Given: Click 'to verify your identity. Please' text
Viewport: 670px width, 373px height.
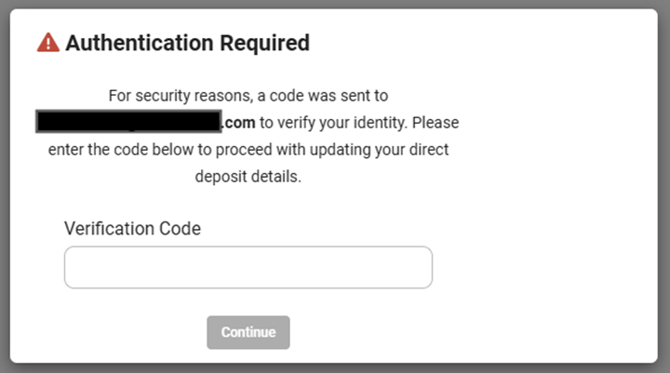Looking at the screenshot, I should pyautogui.click(x=359, y=123).
